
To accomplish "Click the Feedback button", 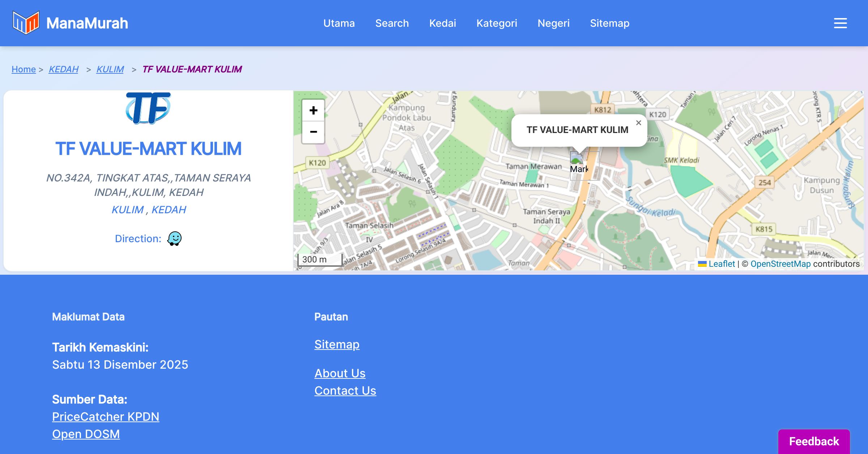I will [x=814, y=441].
